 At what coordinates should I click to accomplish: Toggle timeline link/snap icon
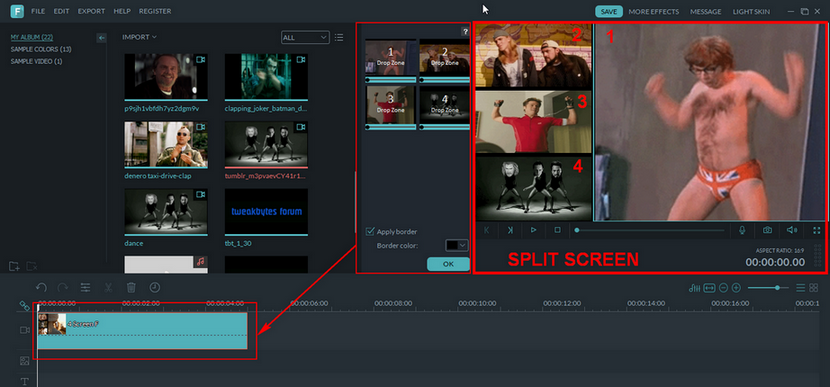pyautogui.click(x=24, y=305)
